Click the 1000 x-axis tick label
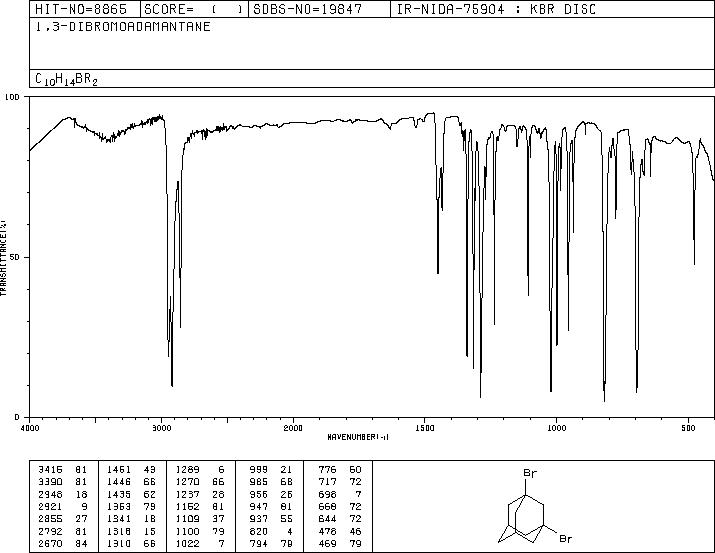Viewport: 715px width, 553px height. (x=557, y=428)
